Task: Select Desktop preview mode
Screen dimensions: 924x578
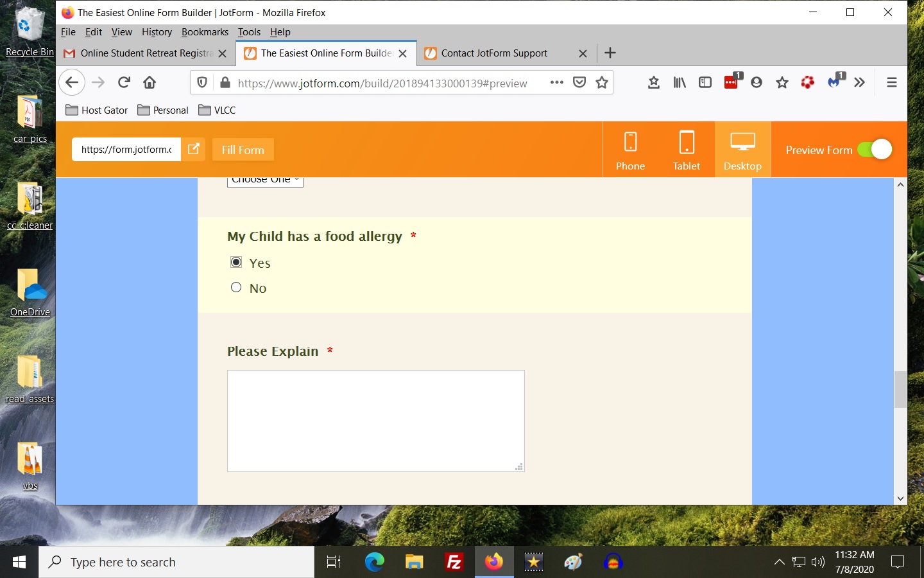Action: pyautogui.click(x=742, y=150)
